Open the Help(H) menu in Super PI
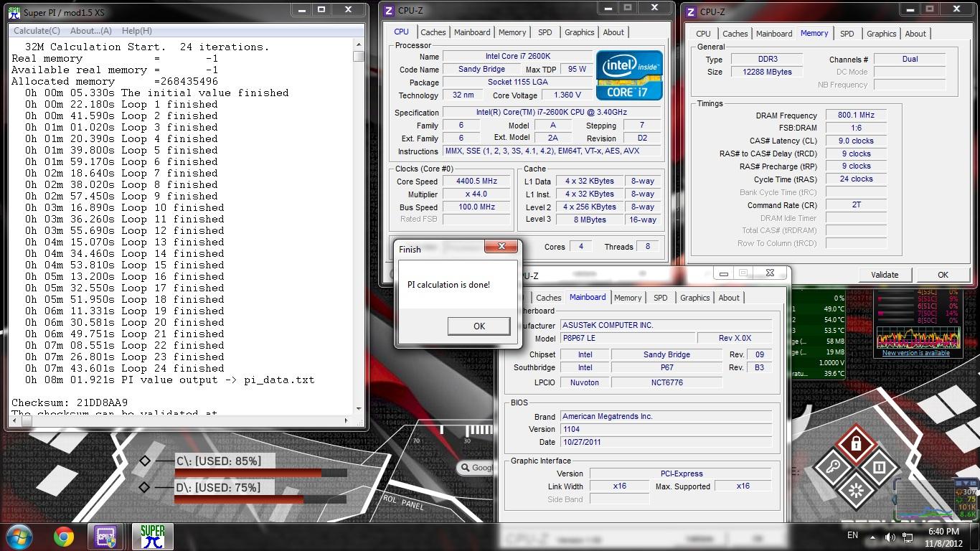 click(136, 31)
